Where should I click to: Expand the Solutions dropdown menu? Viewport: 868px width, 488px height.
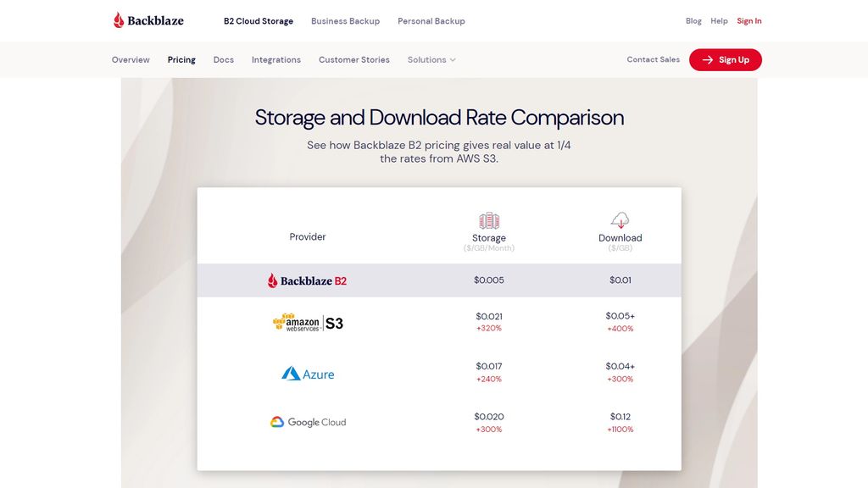click(x=431, y=60)
